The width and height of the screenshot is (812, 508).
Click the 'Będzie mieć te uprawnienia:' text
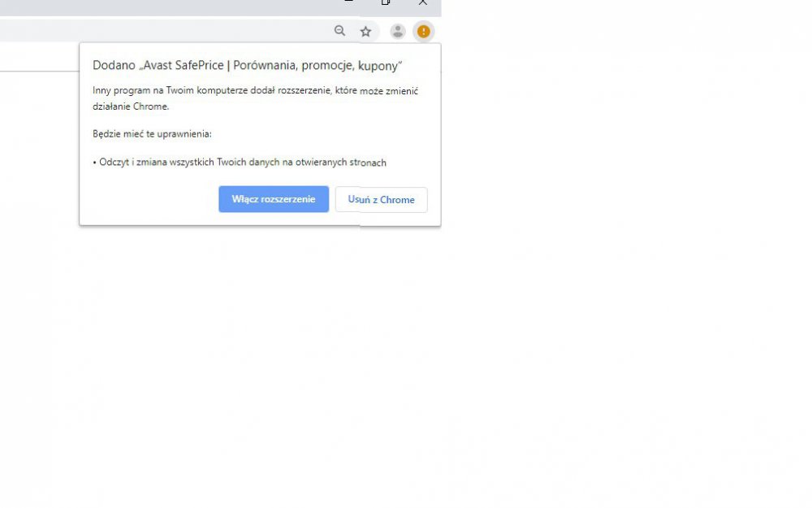coord(153,134)
